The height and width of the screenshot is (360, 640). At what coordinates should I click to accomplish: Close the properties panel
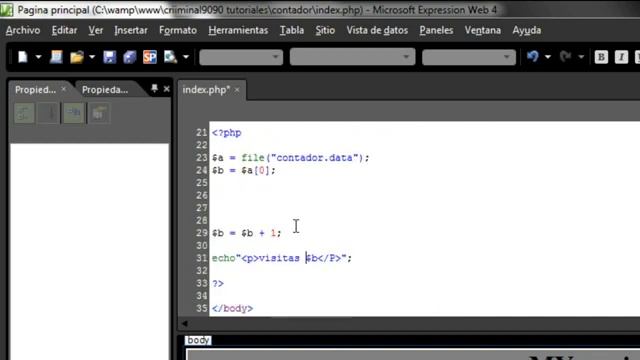click(167, 89)
